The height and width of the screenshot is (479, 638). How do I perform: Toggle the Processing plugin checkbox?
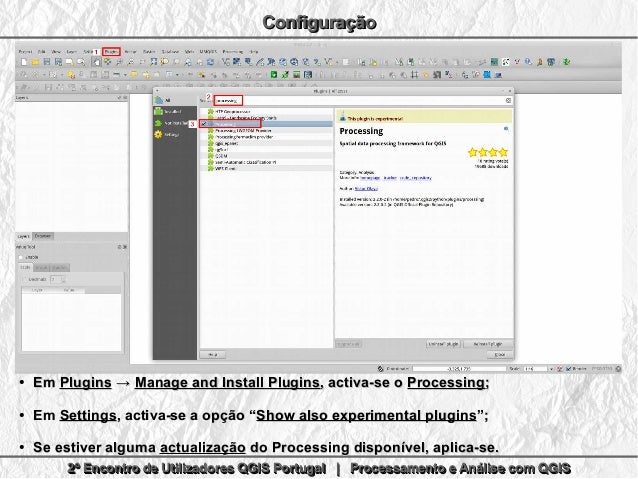pos(203,124)
